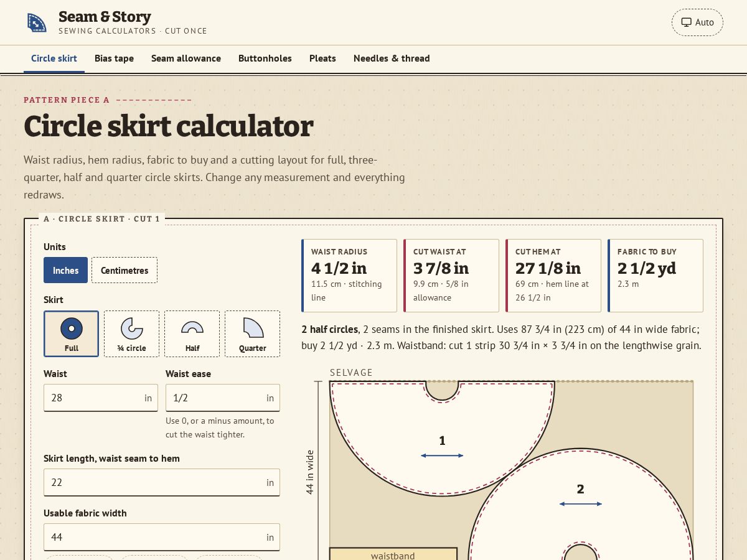Switch to the Circle skirt tab
The height and width of the screenshot is (560, 747).
pyautogui.click(x=54, y=58)
